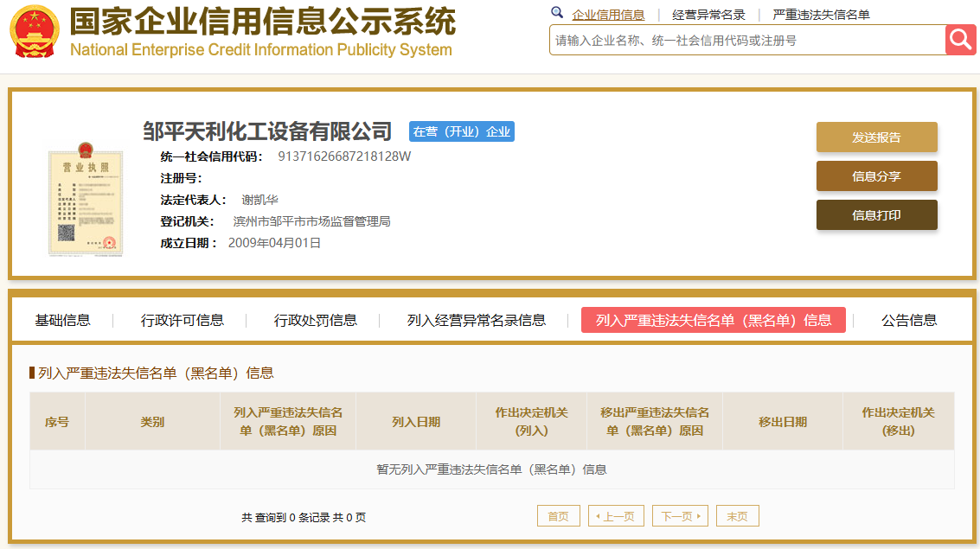This screenshot has width=980, height=549.
Task: Open the 列入经营异常名录信息 tab
Action: 477,320
